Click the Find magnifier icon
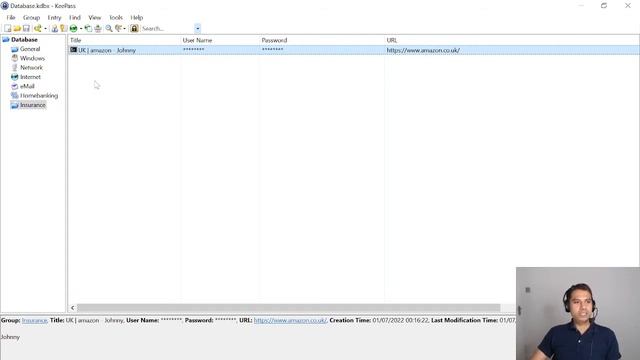Screen dimensions: 640x360 click(x=109, y=28)
